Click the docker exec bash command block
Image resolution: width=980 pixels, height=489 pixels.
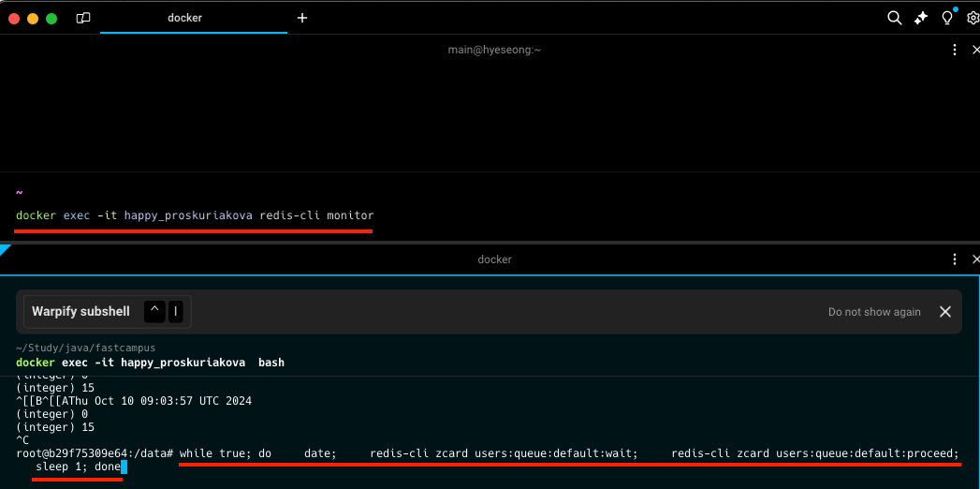[x=150, y=363]
